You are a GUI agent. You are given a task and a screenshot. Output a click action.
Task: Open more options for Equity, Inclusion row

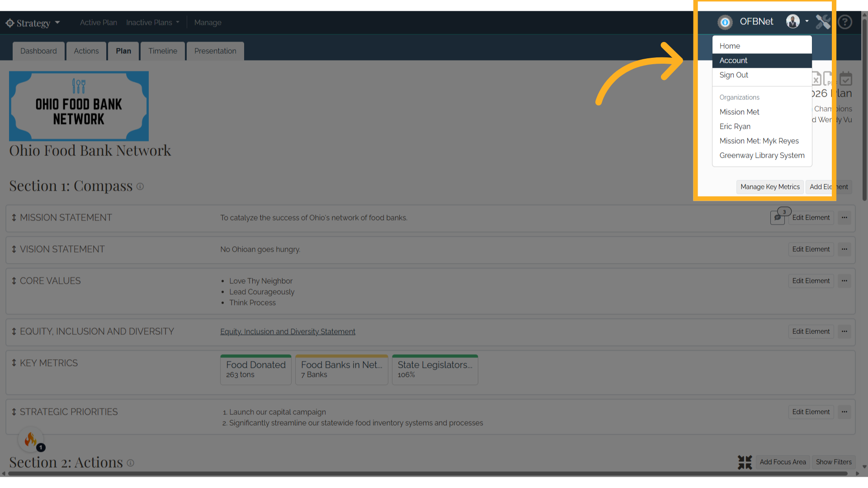point(844,332)
